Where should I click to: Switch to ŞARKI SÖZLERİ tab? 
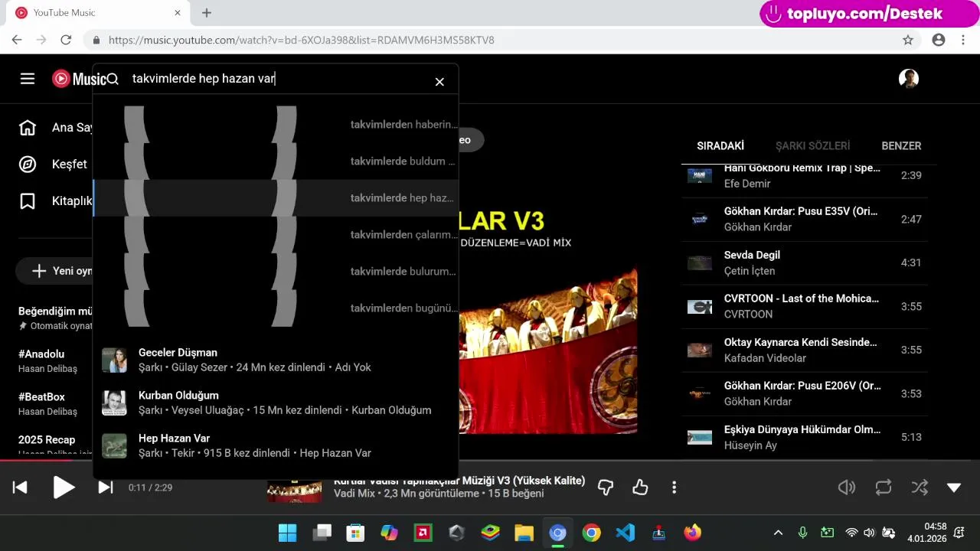812,145
